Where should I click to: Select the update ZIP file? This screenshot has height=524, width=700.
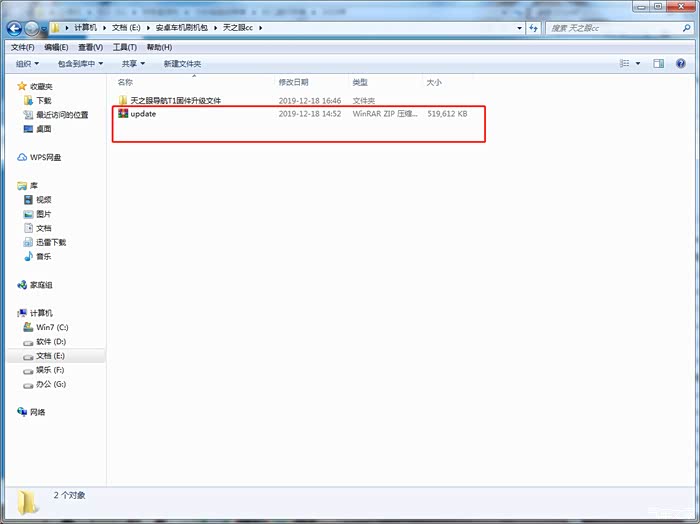[143, 114]
